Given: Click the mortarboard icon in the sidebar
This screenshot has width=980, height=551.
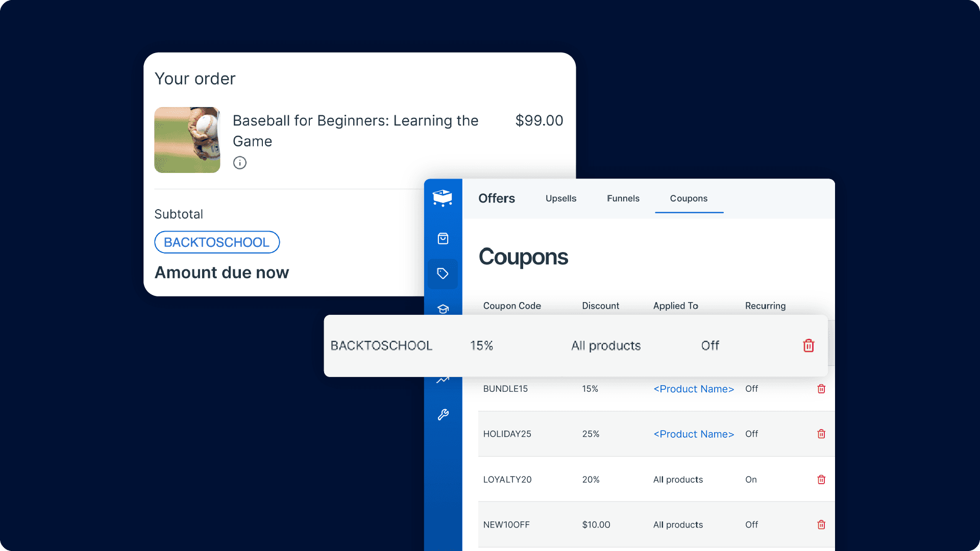Looking at the screenshot, I should click(443, 309).
